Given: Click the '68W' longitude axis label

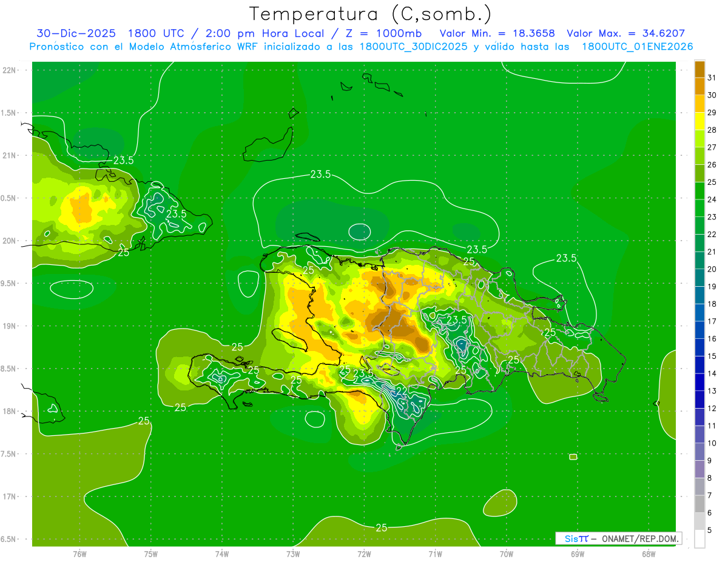Looking at the screenshot, I should pos(649,554).
